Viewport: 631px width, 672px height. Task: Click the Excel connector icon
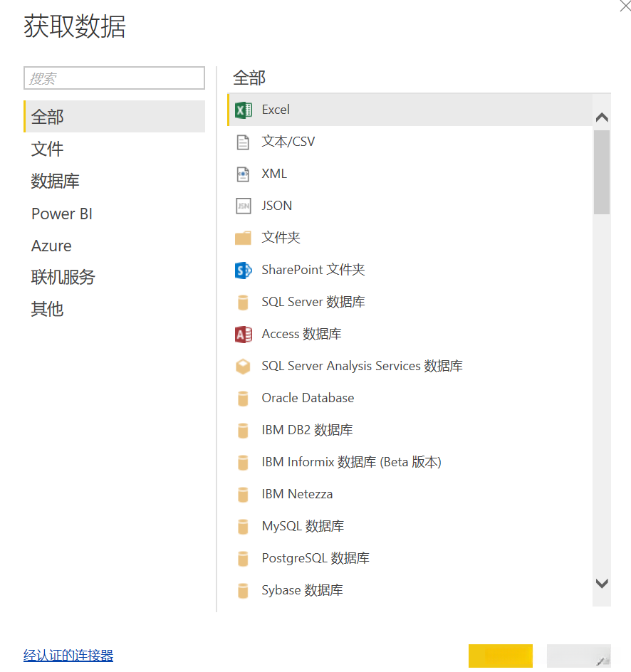coord(244,110)
